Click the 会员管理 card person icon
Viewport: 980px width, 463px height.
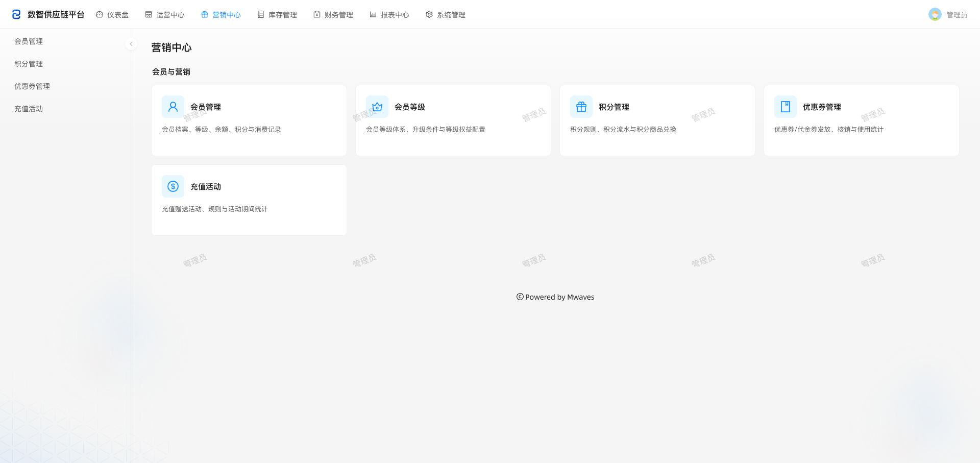(173, 107)
